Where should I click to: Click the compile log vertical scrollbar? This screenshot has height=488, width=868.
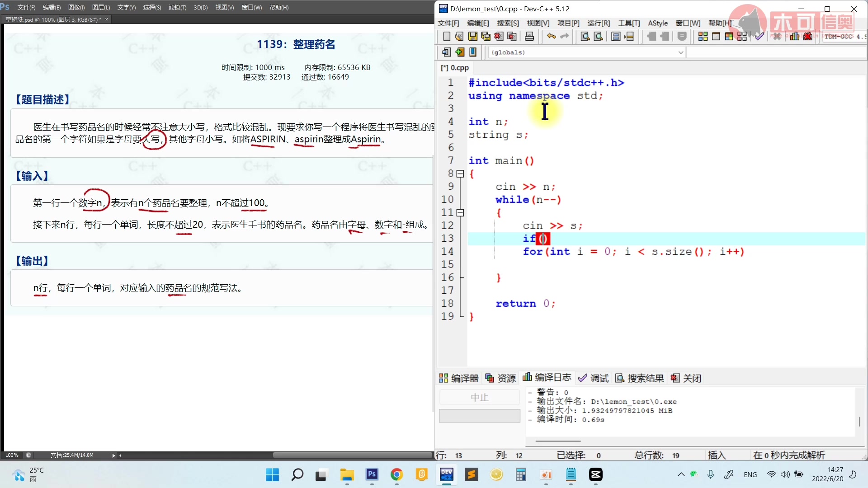(859, 422)
